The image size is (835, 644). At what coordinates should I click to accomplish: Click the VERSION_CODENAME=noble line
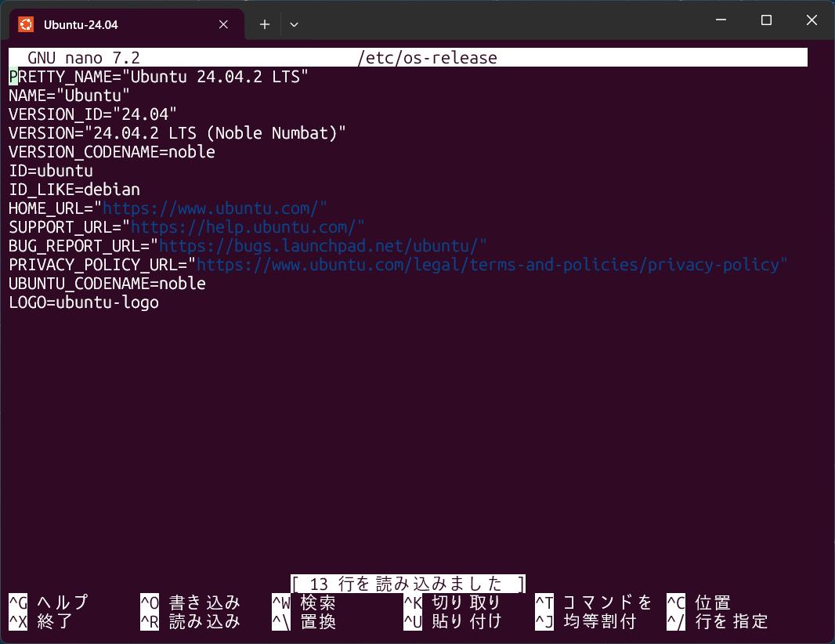(112, 152)
